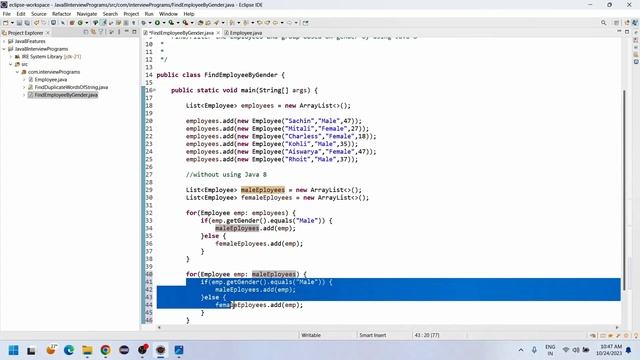Screen dimensions: 640x360
Task: Open the Navigate menu
Action: pyautogui.click(x=87, y=14)
